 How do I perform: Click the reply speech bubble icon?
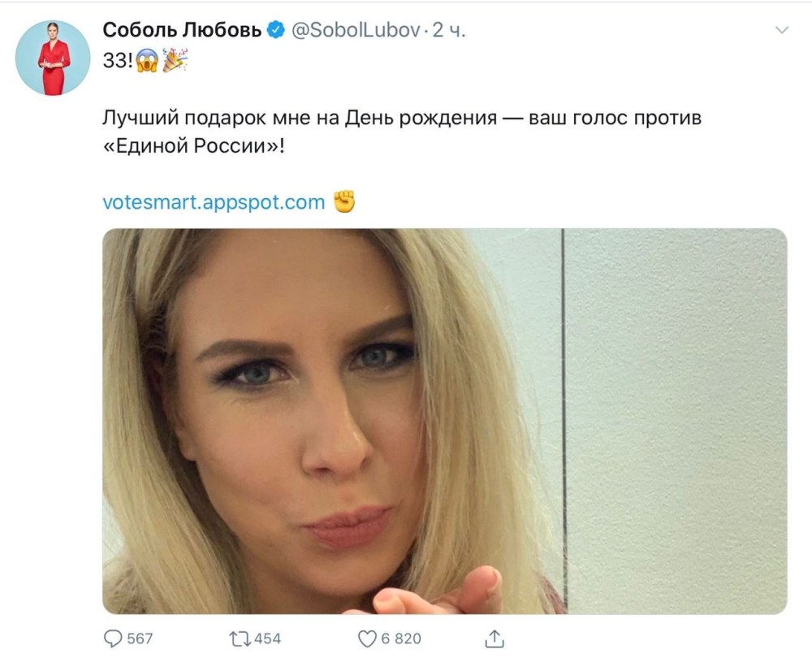[113, 638]
